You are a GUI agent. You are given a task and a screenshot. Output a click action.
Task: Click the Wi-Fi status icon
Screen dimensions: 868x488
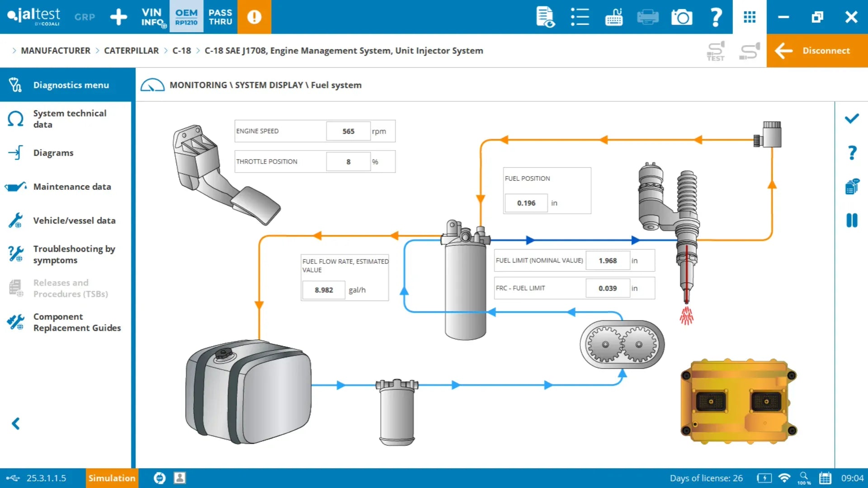pyautogui.click(x=784, y=478)
